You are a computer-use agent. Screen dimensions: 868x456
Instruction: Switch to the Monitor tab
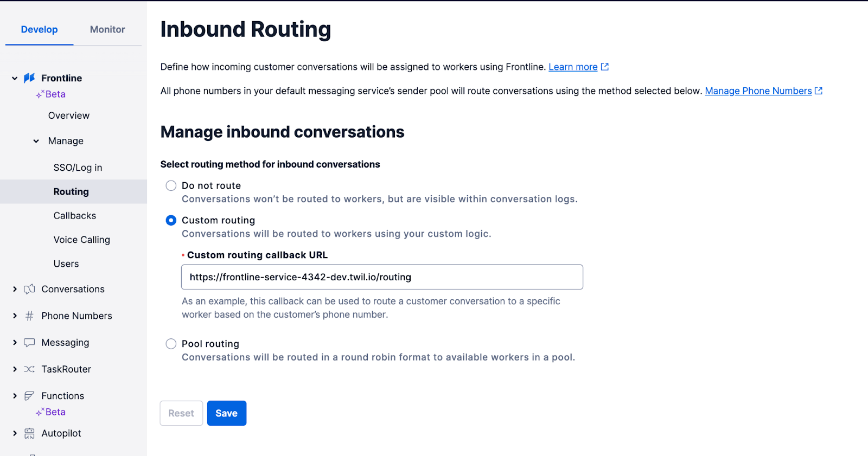click(x=107, y=29)
